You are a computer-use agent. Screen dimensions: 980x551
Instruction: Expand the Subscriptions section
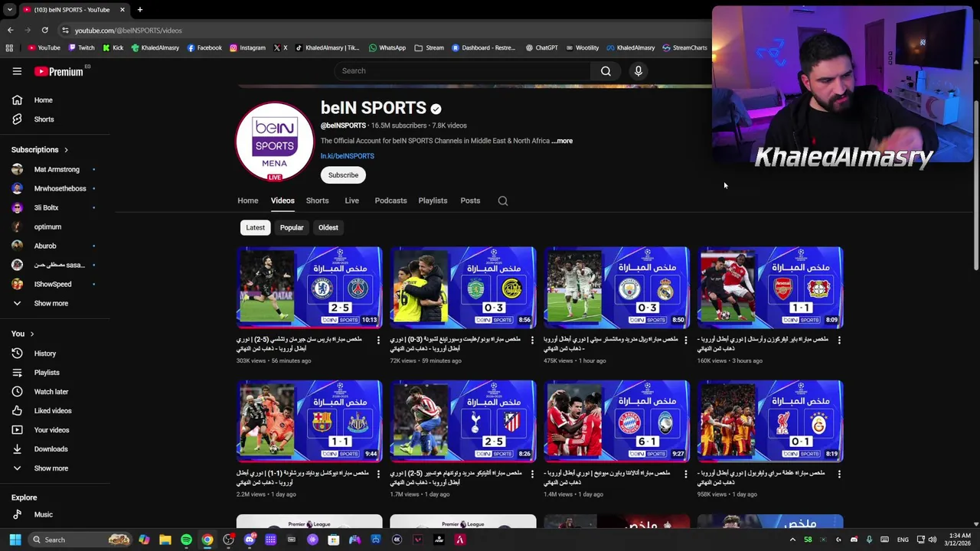(40, 150)
